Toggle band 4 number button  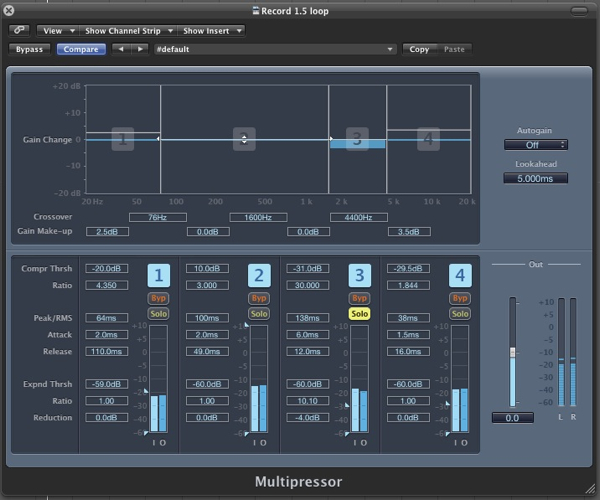tap(460, 275)
